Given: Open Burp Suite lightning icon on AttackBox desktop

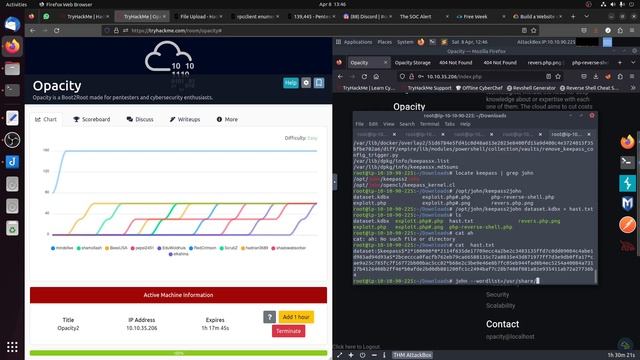Looking at the screenshot, I should (x=627, y=183).
